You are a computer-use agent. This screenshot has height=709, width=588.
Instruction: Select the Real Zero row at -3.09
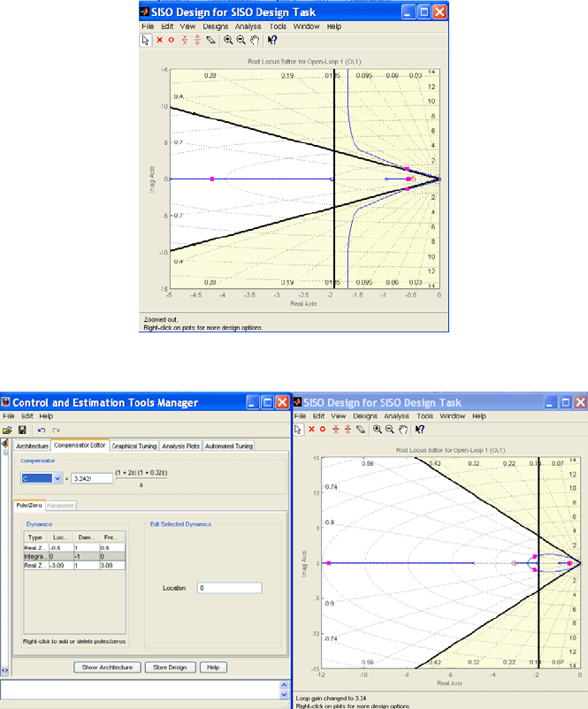click(74, 566)
